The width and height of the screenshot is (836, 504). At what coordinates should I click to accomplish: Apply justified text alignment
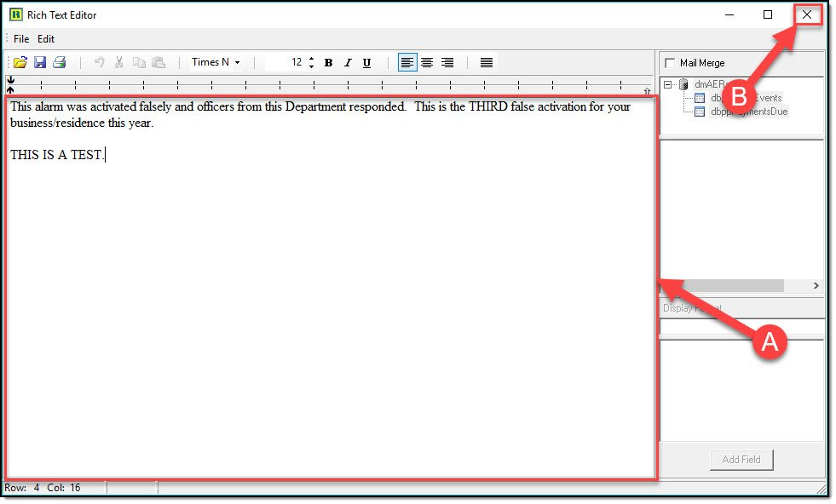coord(486,62)
